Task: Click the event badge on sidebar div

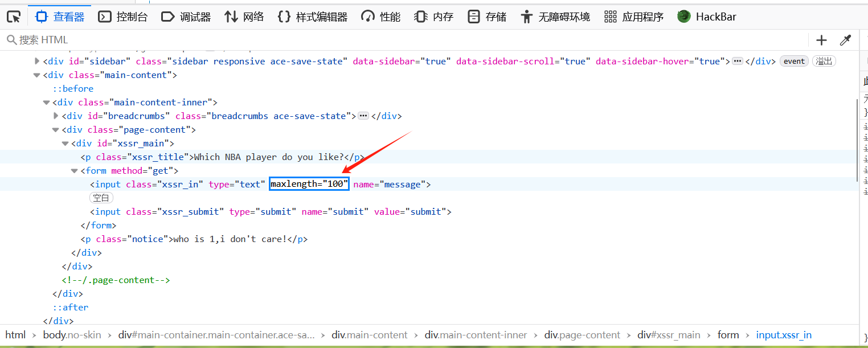Action: pyautogui.click(x=794, y=61)
